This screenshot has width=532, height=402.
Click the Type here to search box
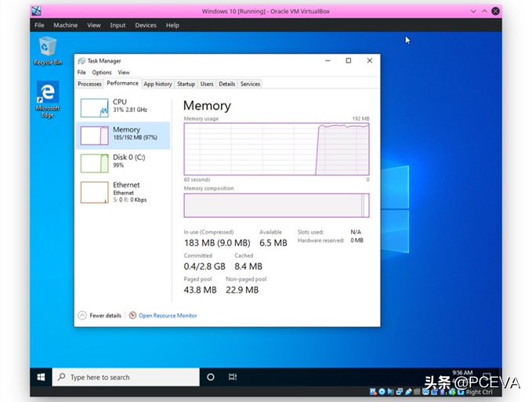(x=126, y=377)
